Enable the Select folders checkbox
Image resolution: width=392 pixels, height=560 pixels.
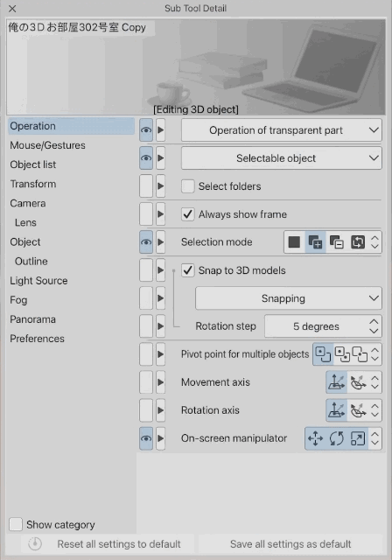pos(188,186)
